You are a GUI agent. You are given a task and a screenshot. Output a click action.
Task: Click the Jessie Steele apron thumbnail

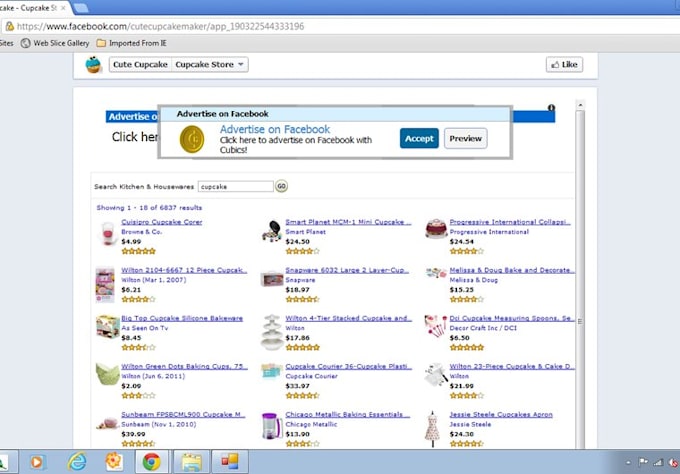click(432, 429)
